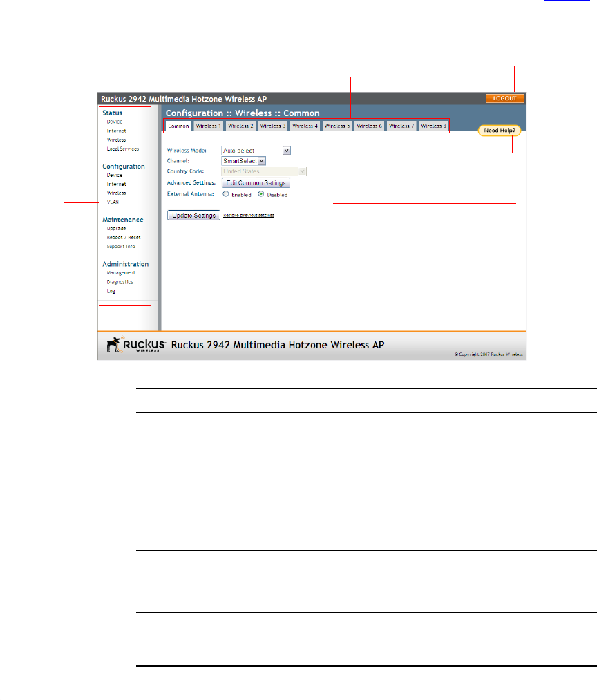This screenshot has width=597, height=700.
Task: Click the Status section heading
Action: click(112, 113)
